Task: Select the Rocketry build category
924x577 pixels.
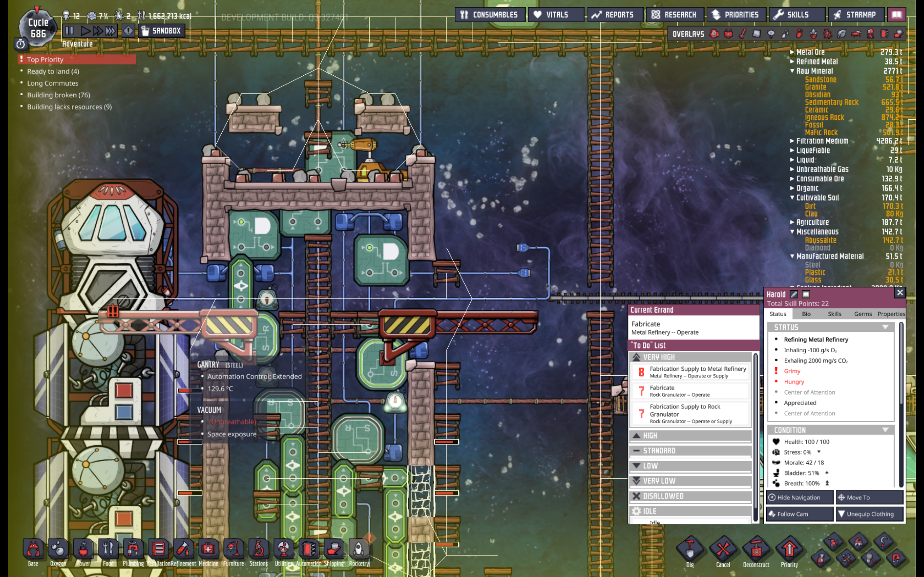Action: 359,550
